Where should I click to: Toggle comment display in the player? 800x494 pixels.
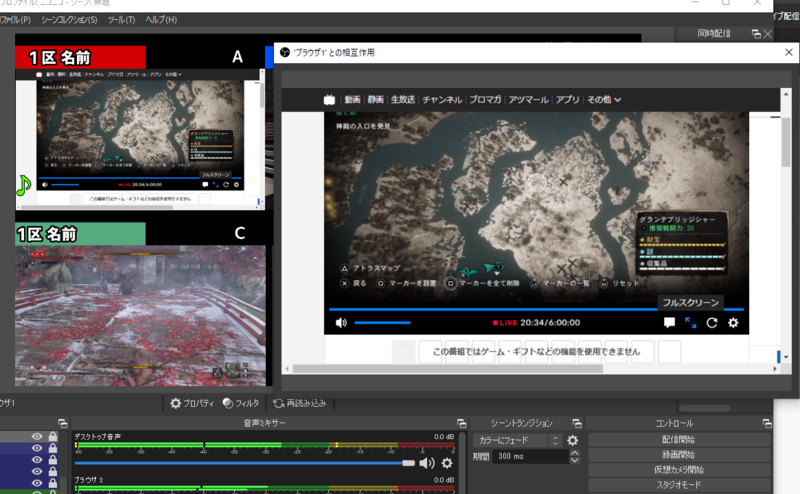click(x=669, y=323)
